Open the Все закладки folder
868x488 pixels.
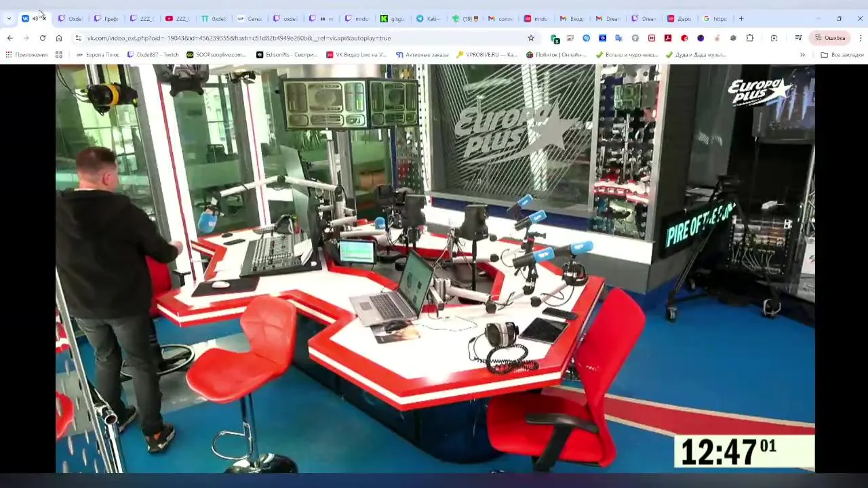[x=842, y=55]
